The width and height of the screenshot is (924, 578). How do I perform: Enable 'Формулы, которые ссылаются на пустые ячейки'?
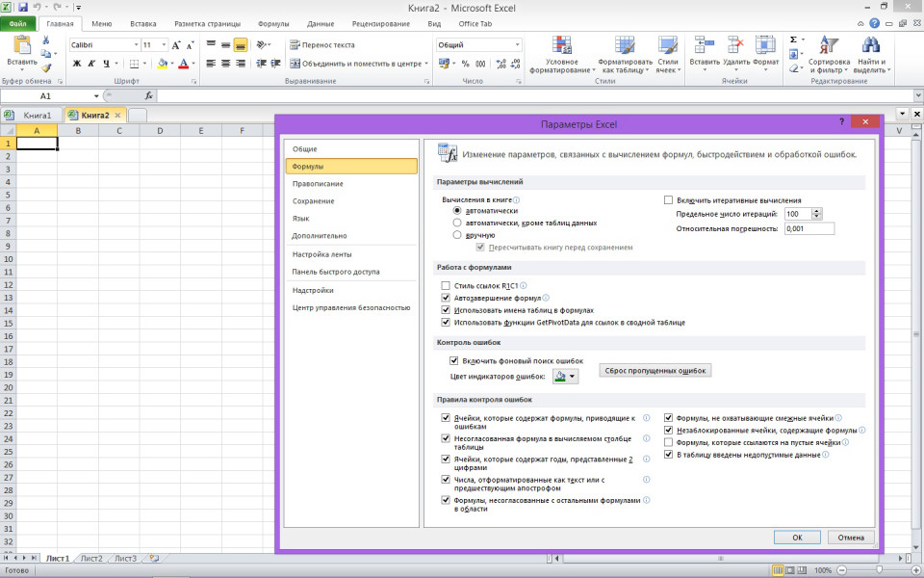(668, 442)
